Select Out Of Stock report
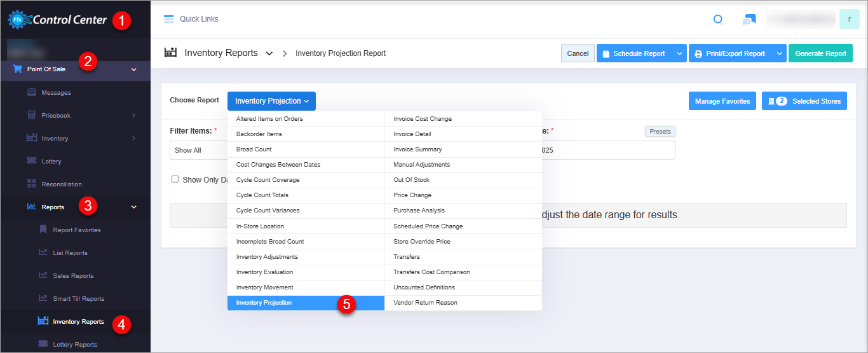Screen dimensions: 868x353 pos(411,180)
